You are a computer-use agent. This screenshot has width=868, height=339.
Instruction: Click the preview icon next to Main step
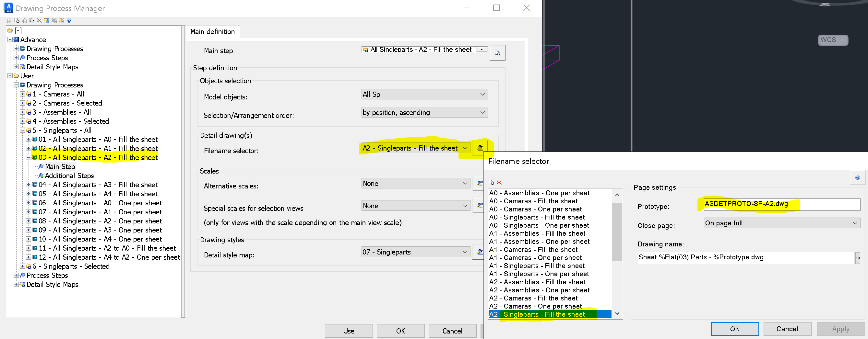click(x=498, y=52)
